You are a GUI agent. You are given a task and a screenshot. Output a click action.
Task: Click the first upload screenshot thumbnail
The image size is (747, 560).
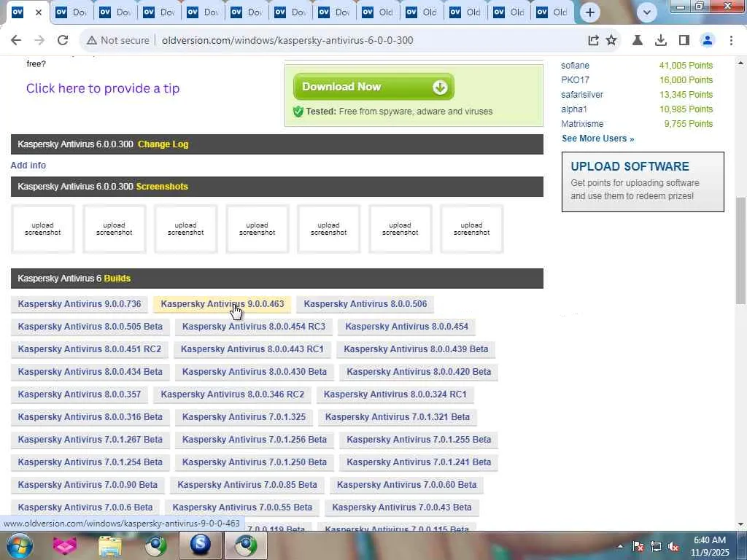tap(43, 229)
